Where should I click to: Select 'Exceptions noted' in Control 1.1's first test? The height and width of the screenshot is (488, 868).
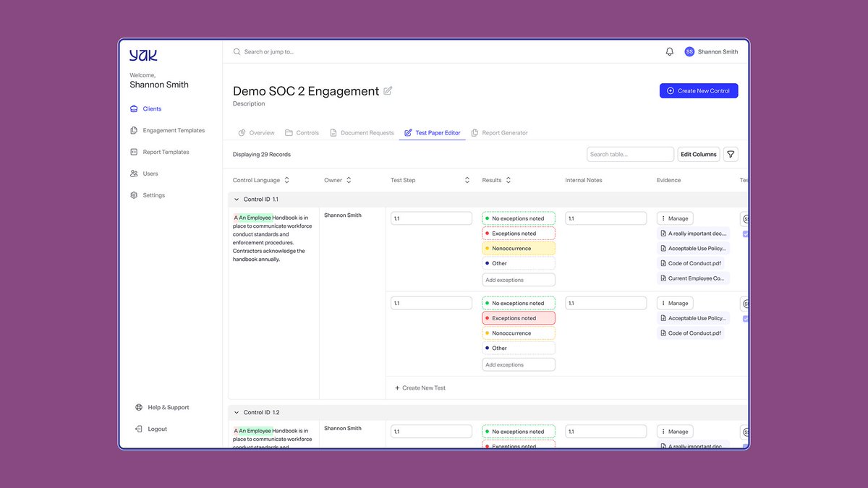[x=519, y=234]
